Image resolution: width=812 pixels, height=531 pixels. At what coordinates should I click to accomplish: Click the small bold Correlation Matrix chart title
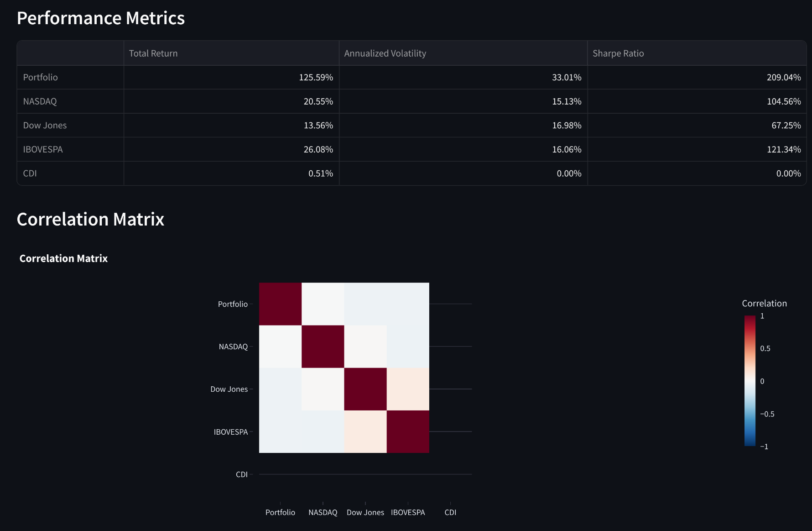pyautogui.click(x=63, y=258)
